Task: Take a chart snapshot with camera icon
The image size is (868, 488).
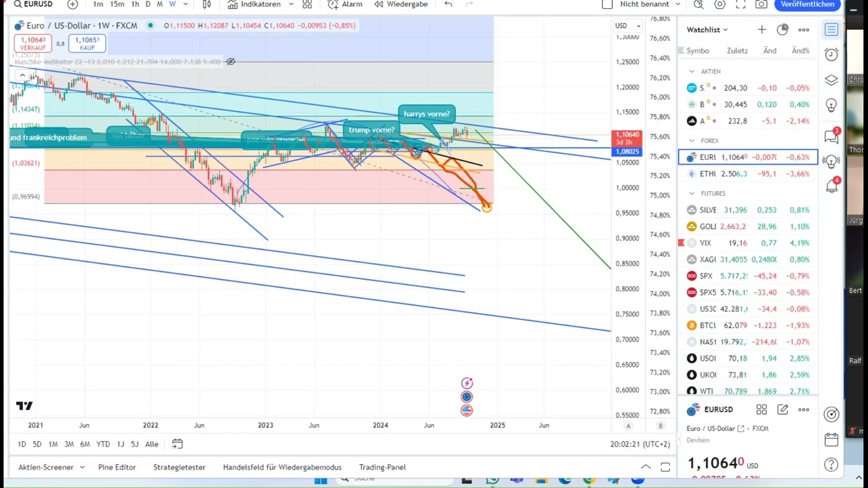Action: 762,4
